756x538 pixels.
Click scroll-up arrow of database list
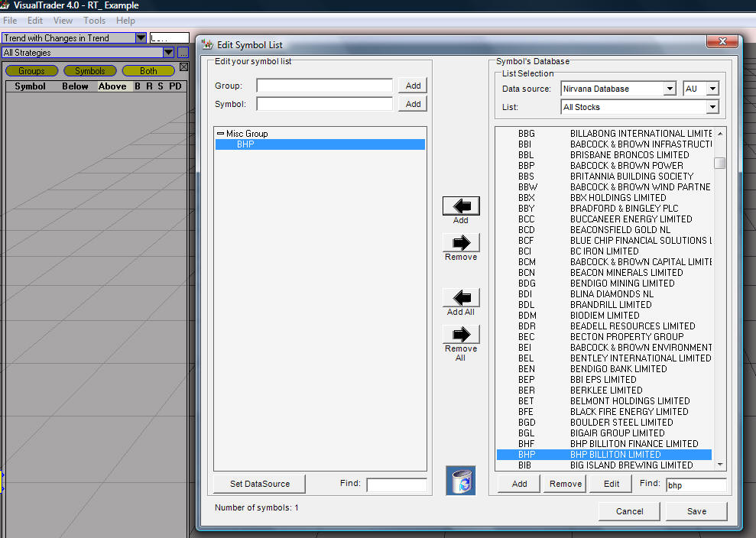click(x=720, y=134)
